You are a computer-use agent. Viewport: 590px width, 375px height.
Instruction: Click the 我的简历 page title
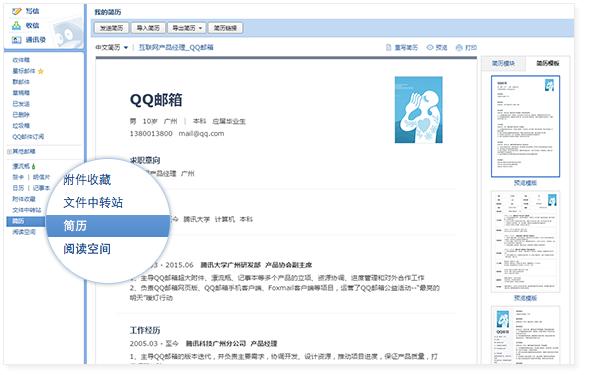(108, 12)
